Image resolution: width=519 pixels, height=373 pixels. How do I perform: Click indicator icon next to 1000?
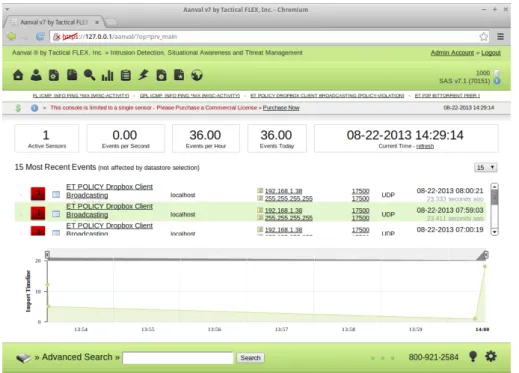(x=497, y=73)
